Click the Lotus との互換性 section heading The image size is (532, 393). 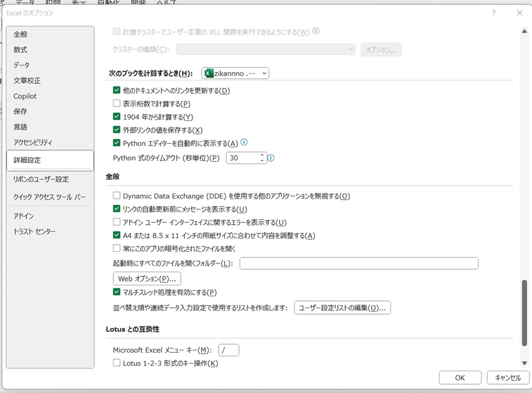[x=133, y=329]
